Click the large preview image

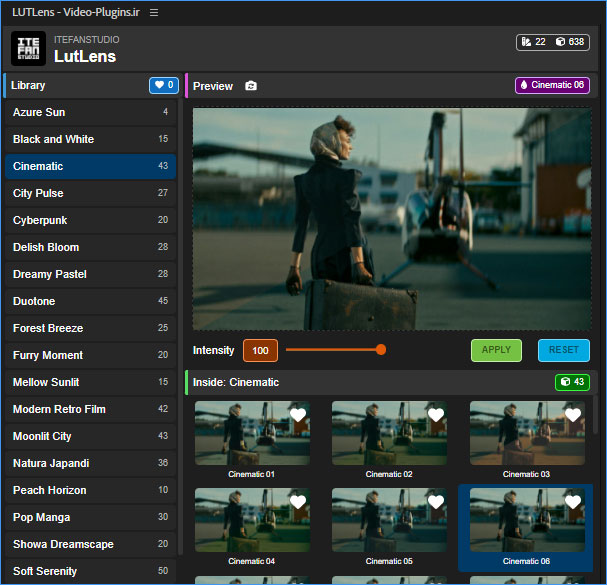pos(392,219)
